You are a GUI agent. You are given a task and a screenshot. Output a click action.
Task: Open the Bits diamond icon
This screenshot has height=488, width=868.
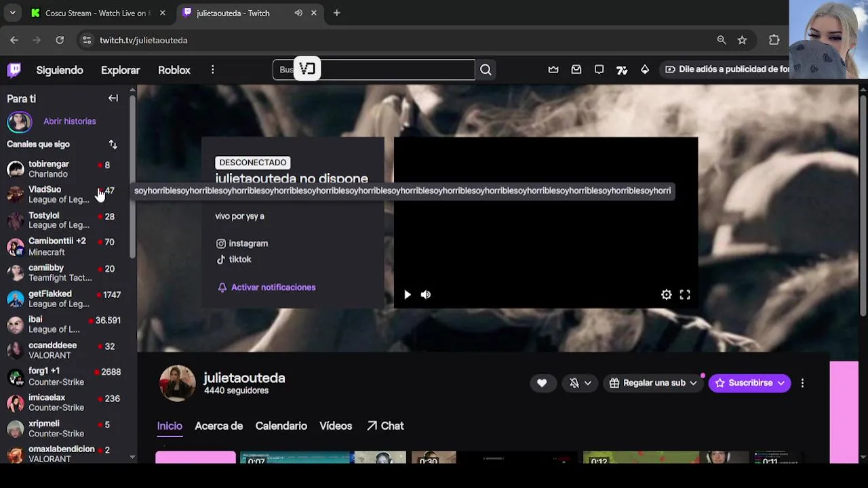coord(645,69)
